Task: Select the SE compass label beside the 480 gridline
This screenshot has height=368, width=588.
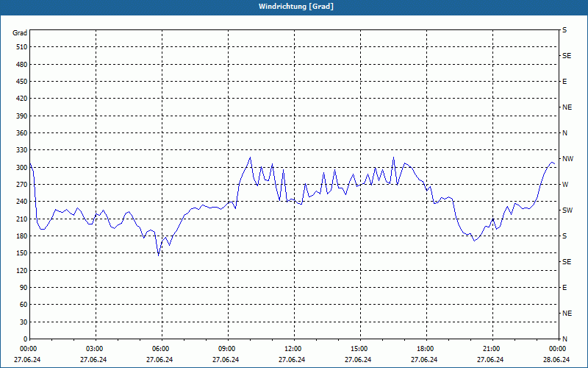Action: click(567, 56)
